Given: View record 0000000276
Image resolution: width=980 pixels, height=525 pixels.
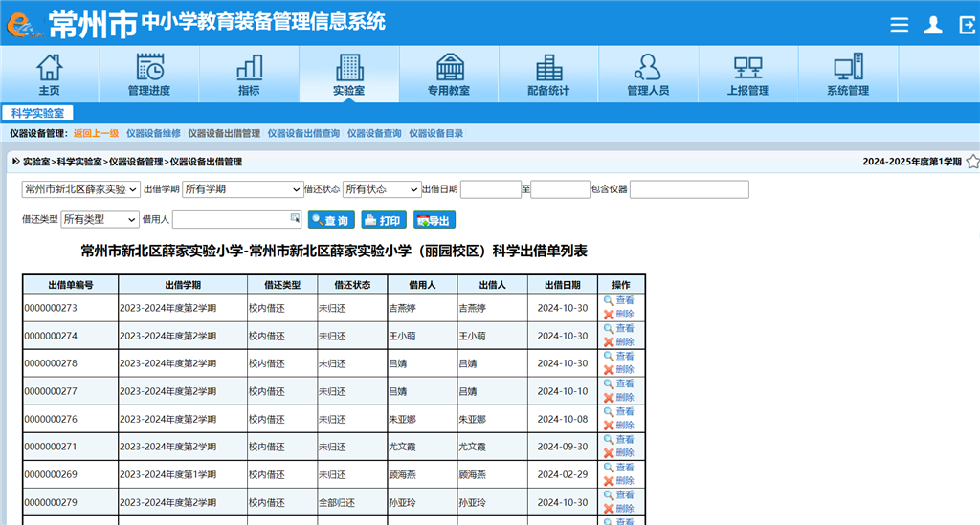Looking at the screenshot, I should pyautogui.click(x=619, y=411).
